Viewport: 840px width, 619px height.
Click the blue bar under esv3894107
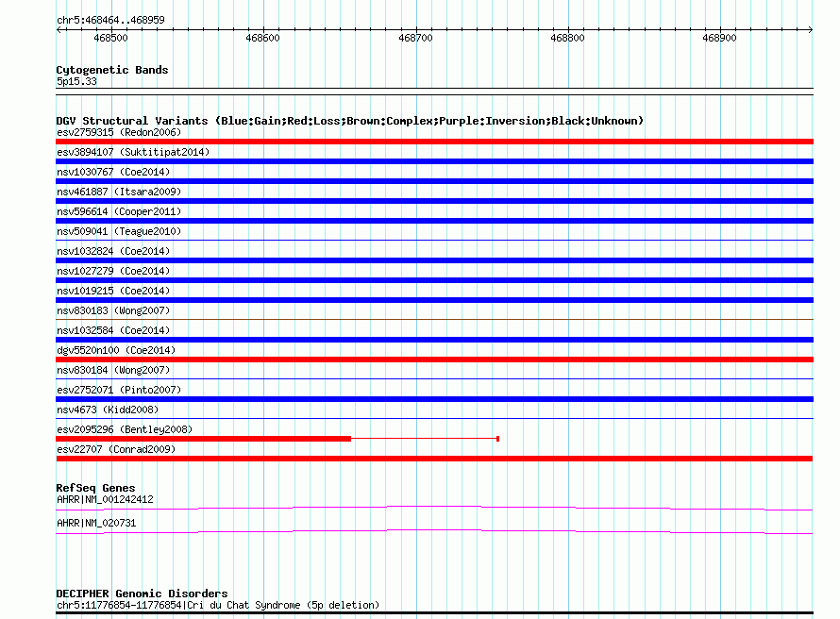pyautogui.click(x=434, y=161)
